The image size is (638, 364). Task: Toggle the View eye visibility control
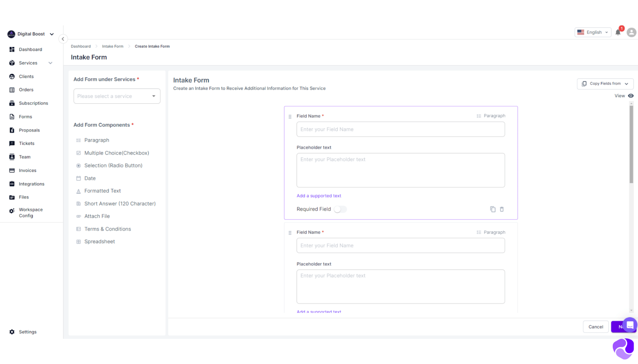[x=630, y=96]
